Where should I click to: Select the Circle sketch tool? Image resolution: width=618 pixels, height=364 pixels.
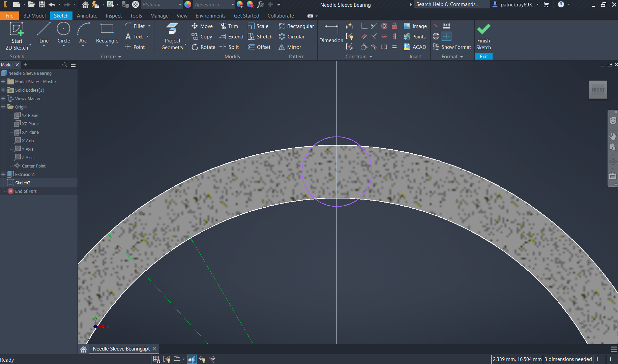64,33
